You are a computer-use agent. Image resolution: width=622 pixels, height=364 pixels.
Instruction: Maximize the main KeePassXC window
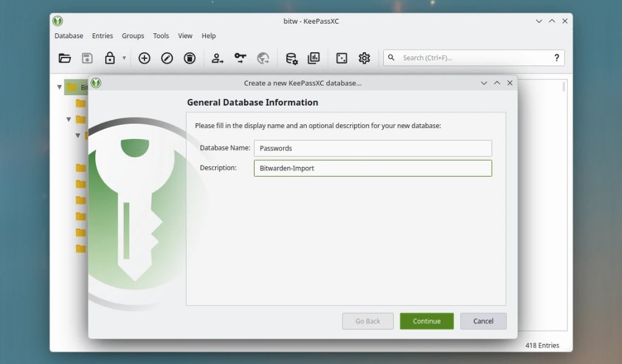click(x=552, y=21)
